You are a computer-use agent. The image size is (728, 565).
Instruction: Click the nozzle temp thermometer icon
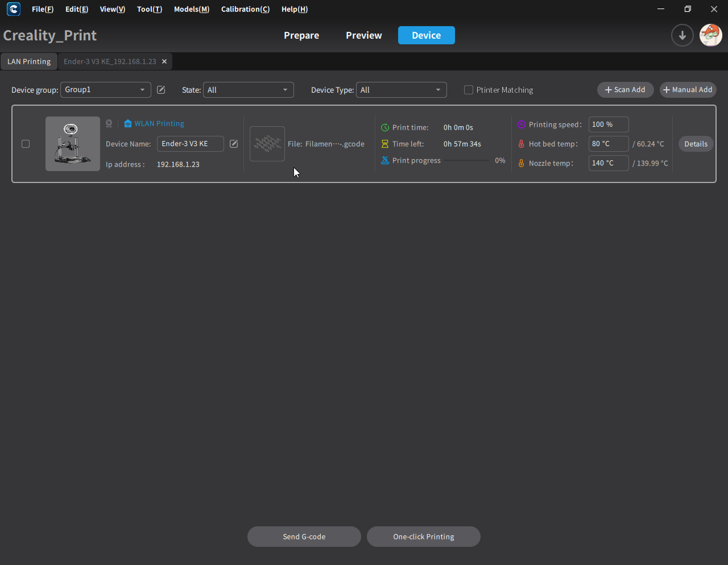(x=522, y=163)
